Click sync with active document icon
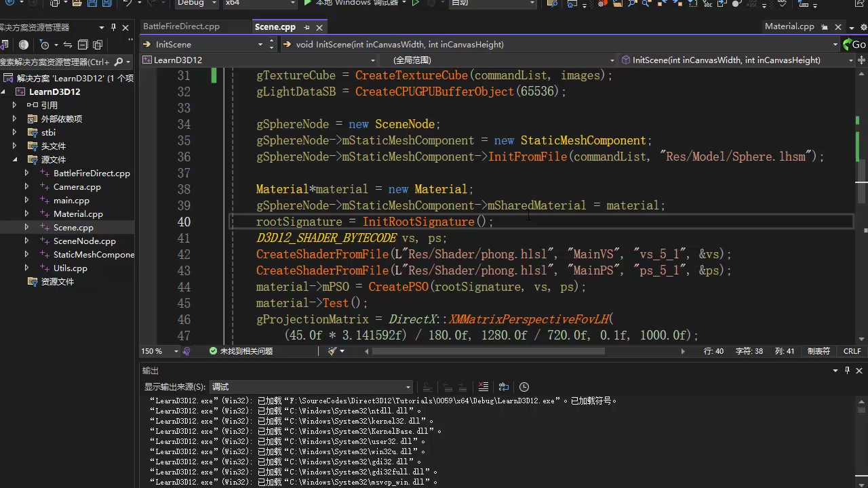This screenshot has width=868, height=488. coord(67,45)
